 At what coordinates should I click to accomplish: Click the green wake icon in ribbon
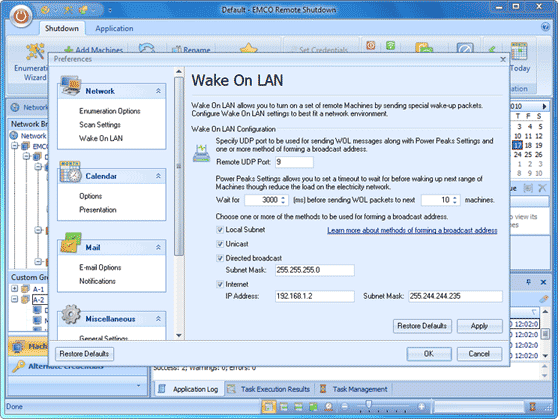(x=390, y=46)
